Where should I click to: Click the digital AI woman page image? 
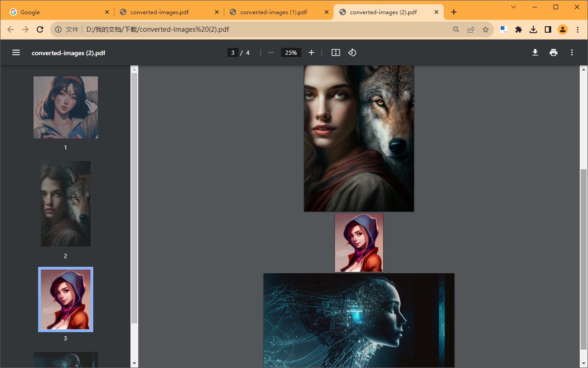(x=359, y=321)
